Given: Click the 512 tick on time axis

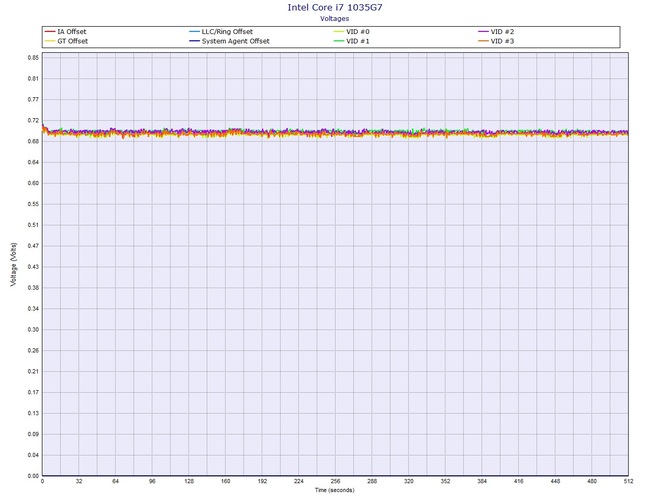Looking at the screenshot, I should point(629,481).
